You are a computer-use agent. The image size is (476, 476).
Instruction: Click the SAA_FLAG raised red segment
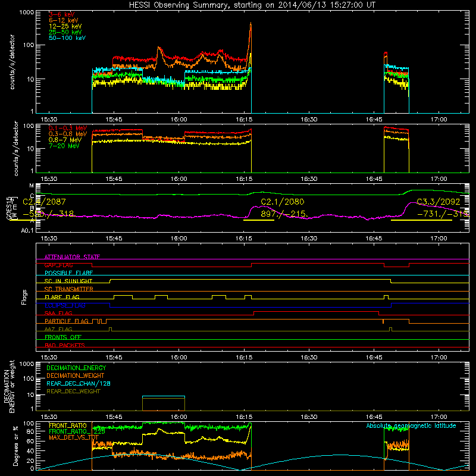point(316,311)
